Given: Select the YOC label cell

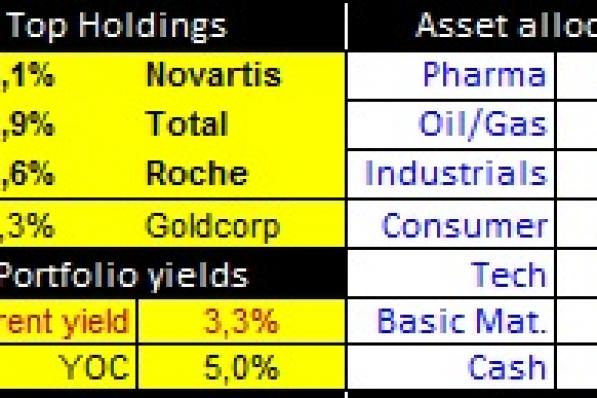Looking at the screenshot, I should pos(68,367).
